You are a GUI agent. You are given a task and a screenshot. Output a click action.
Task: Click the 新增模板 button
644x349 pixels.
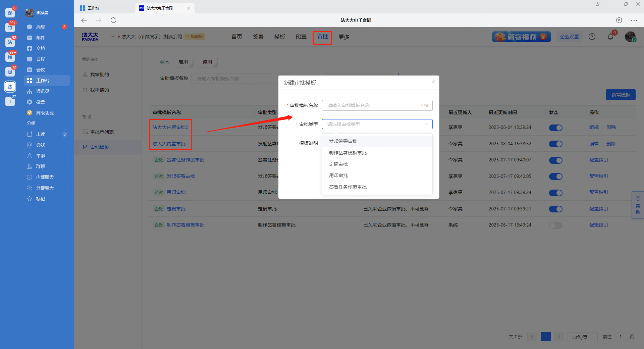pyautogui.click(x=621, y=95)
